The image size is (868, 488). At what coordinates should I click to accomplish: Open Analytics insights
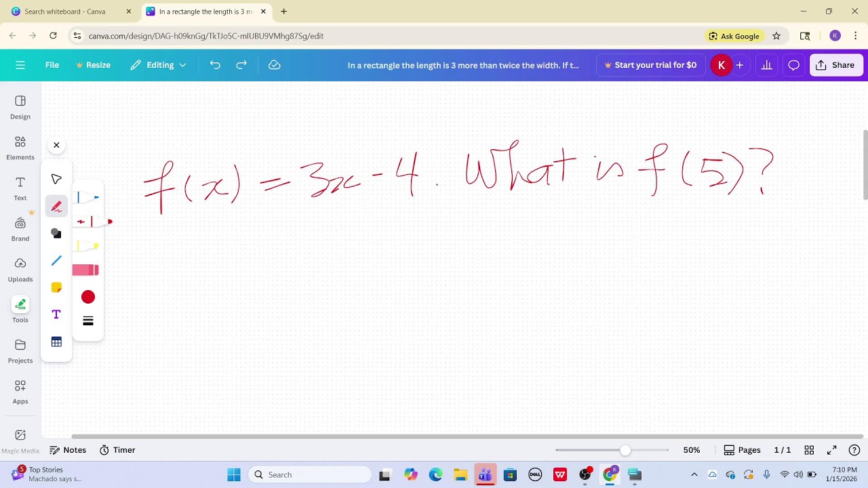click(x=767, y=65)
